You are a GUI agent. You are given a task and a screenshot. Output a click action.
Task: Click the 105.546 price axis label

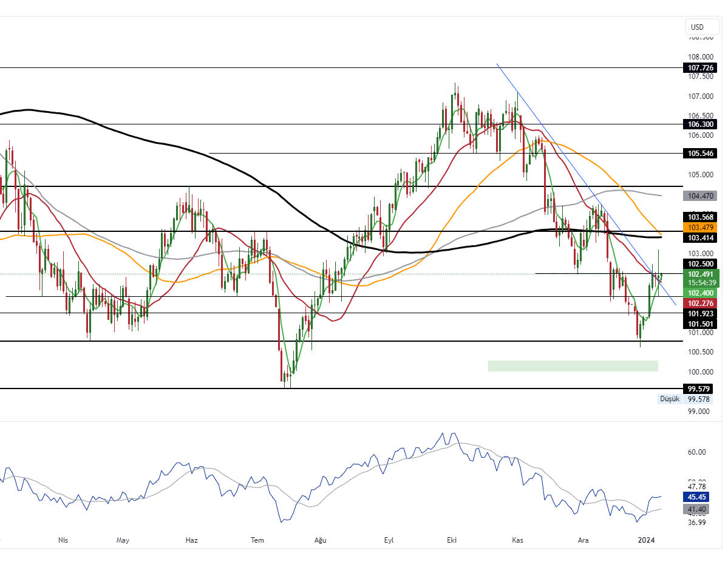click(699, 154)
